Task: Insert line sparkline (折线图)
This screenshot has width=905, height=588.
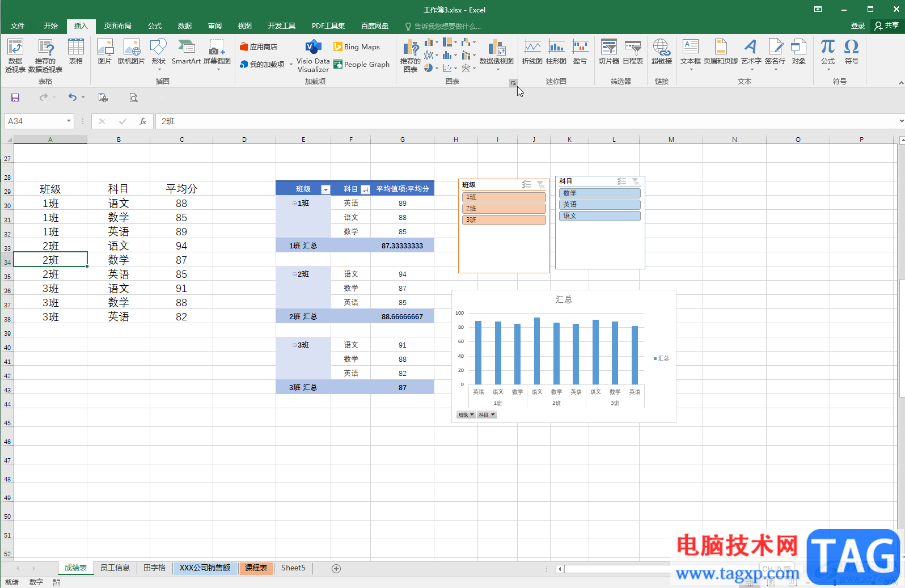Action: pyautogui.click(x=532, y=52)
